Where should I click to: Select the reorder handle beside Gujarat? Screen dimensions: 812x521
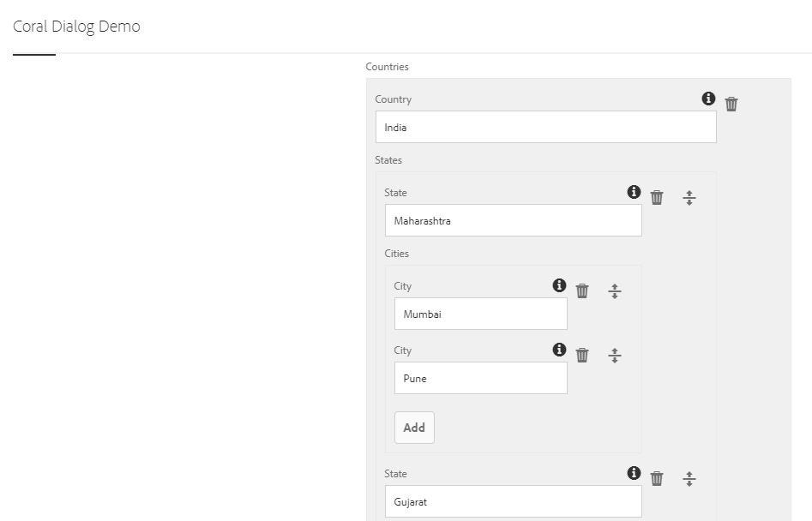click(689, 478)
